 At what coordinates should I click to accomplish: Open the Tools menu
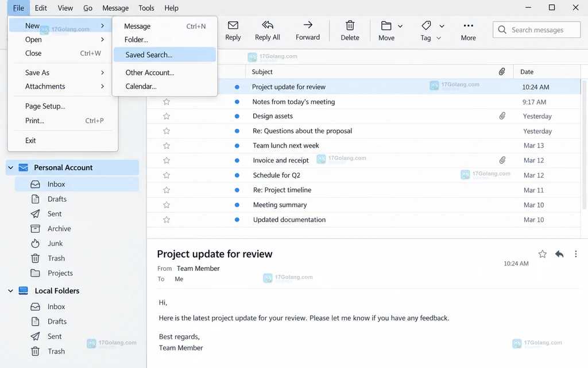[146, 8]
